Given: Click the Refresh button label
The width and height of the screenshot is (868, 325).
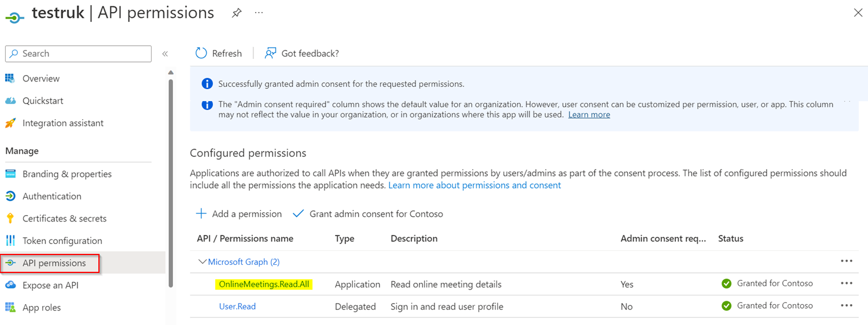Looking at the screenshot, I should (227, 53).
